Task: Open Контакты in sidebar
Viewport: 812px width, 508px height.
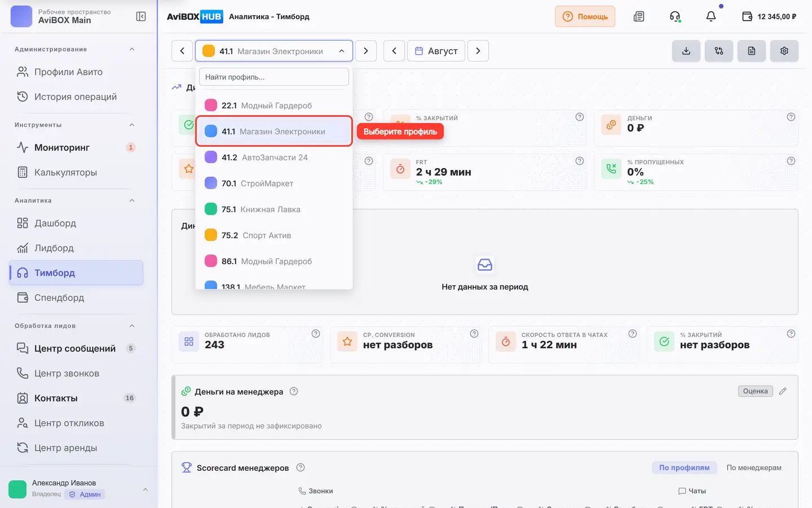Action: pos(76,398)
